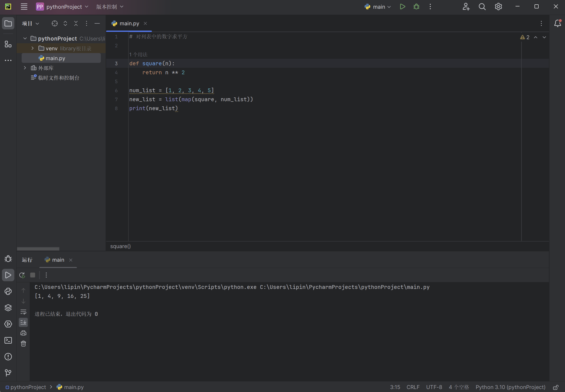Open the Terminal tool window
Viewport: 565px width, 392px height.
point(8,340)
